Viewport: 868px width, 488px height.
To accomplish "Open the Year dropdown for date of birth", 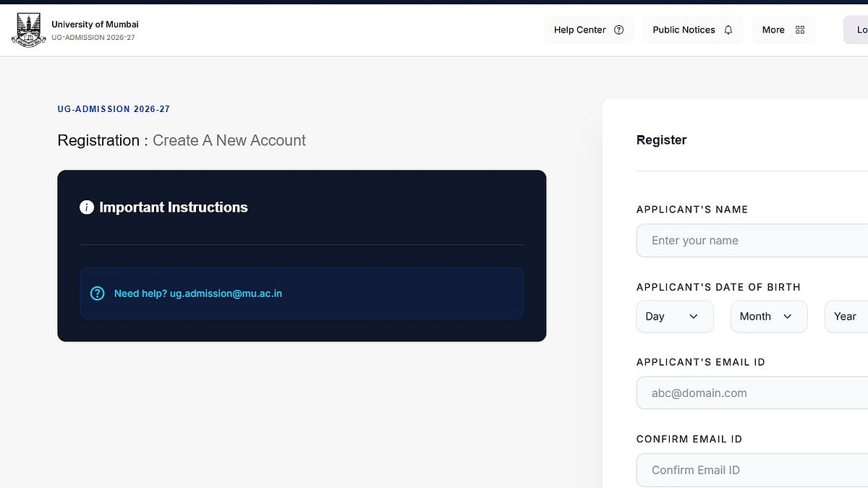I will [x=846, y=317].
